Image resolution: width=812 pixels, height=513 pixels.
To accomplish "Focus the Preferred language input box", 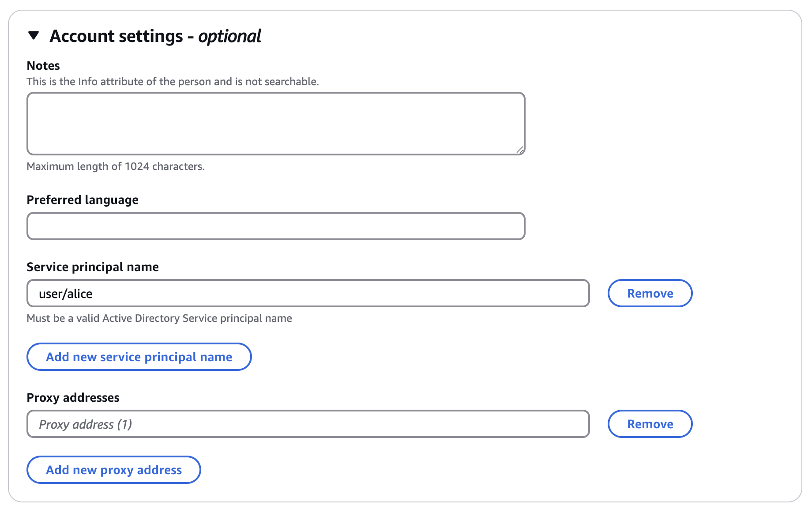I will coord(275,226).
